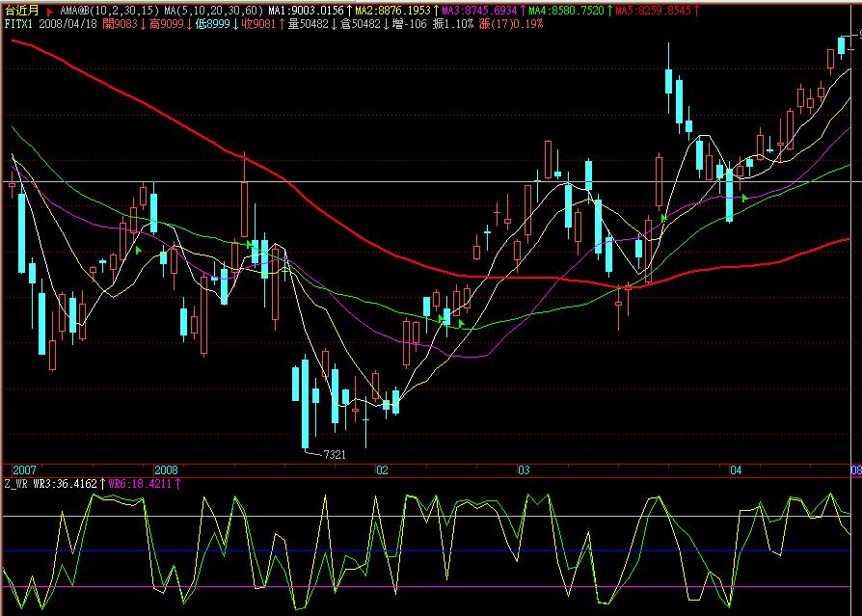The image size is (862, 616).
Task: Click the red up arrow after MA5 value
Action: click(x=696, y=9)
